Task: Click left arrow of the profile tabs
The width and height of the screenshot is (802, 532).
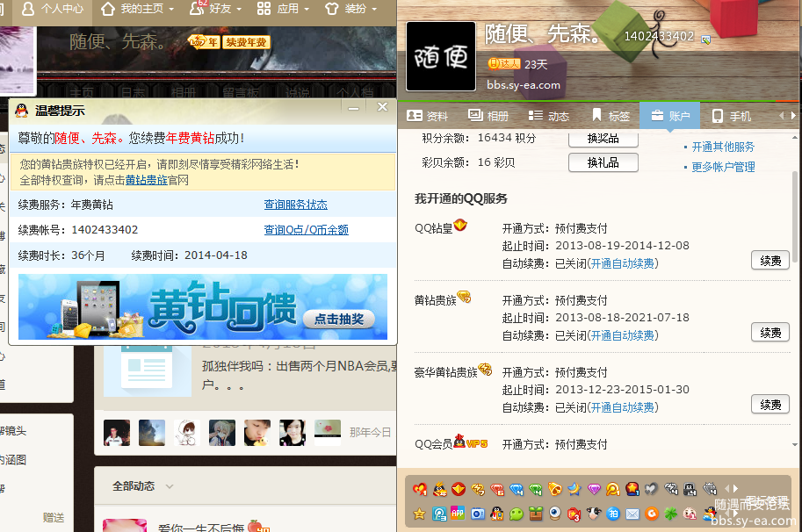Action: pyautogui.click(x=781, y=116)
